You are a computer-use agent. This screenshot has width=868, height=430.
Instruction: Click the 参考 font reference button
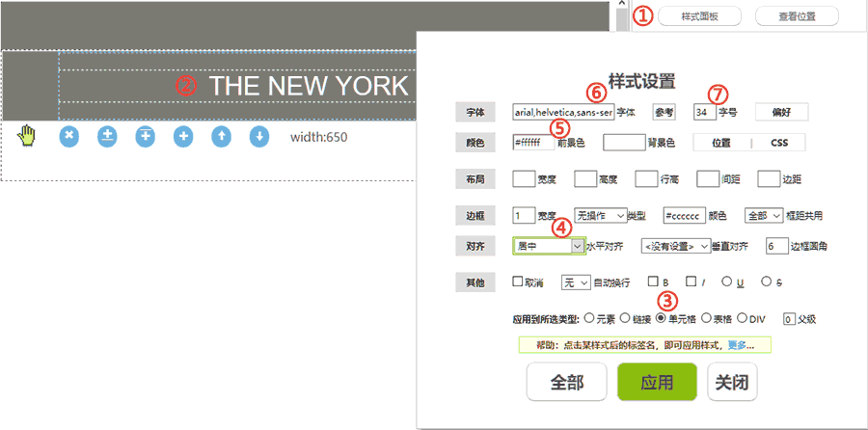665,113
